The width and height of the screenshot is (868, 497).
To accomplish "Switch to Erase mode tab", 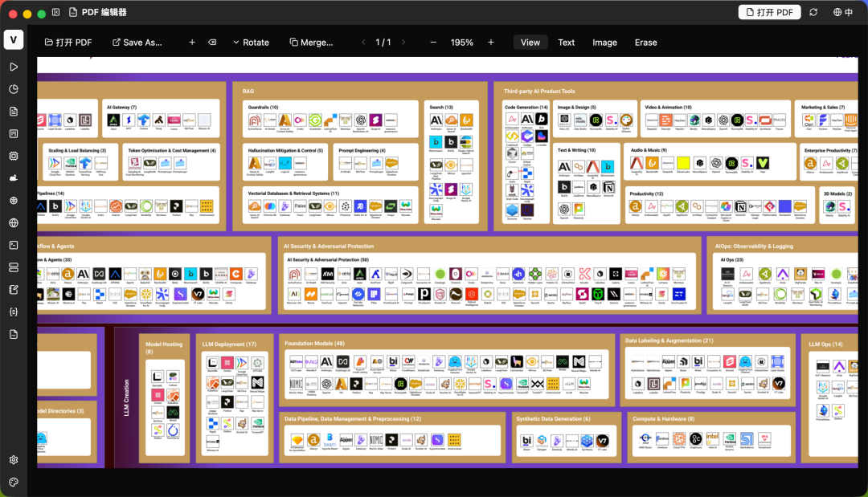I will coord(646,42).
